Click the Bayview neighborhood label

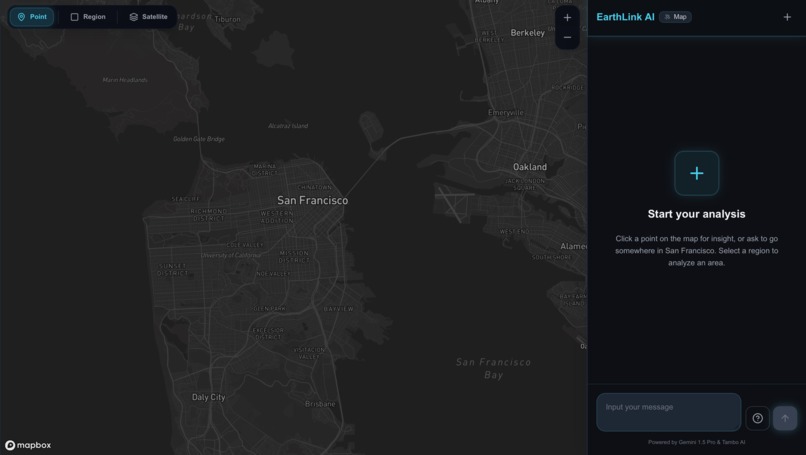coord(338,309)
